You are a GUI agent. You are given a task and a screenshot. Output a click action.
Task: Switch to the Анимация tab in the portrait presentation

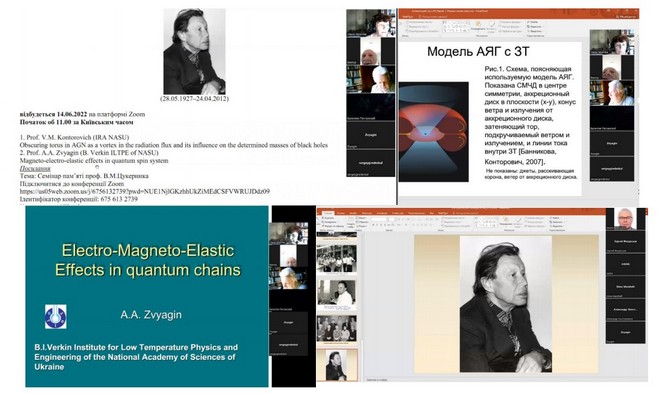point(381,213)
